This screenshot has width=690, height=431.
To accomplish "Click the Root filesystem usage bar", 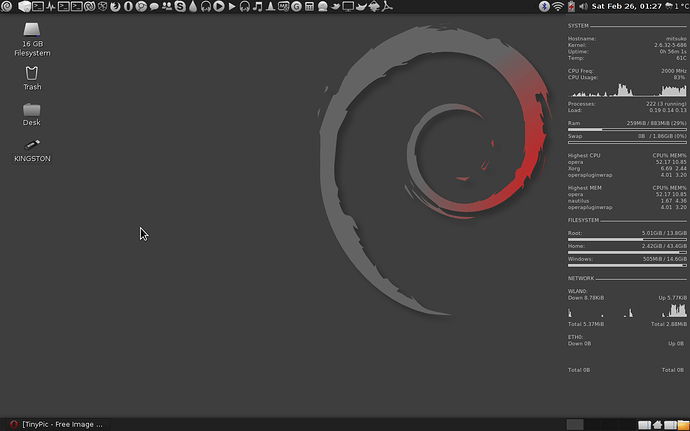I will tap(627, 239).
